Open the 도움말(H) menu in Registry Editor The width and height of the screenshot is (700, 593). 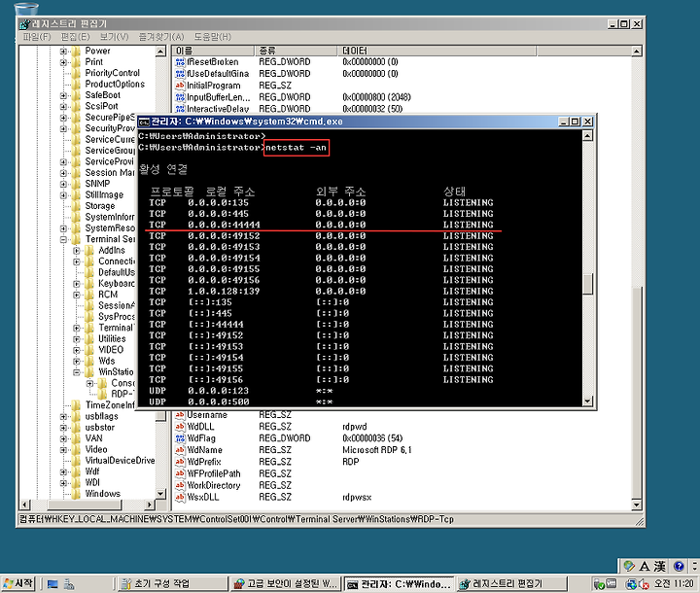[x=213, y=37]
